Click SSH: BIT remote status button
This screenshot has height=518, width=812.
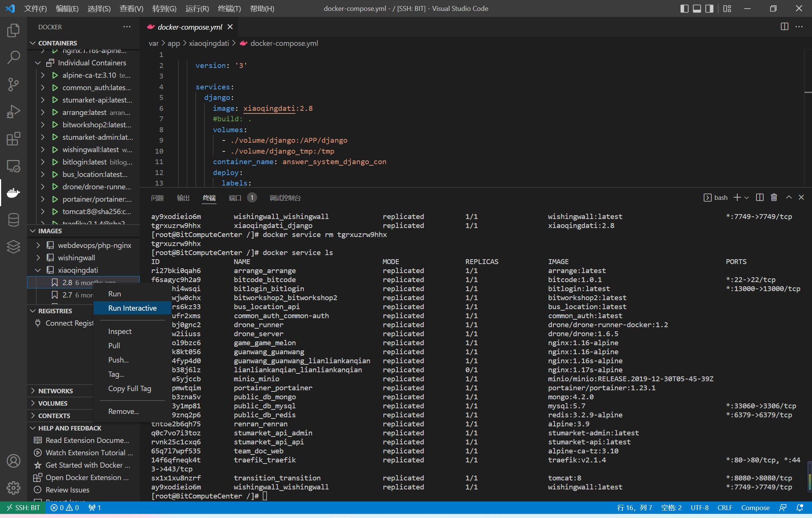tap(23, 507)
